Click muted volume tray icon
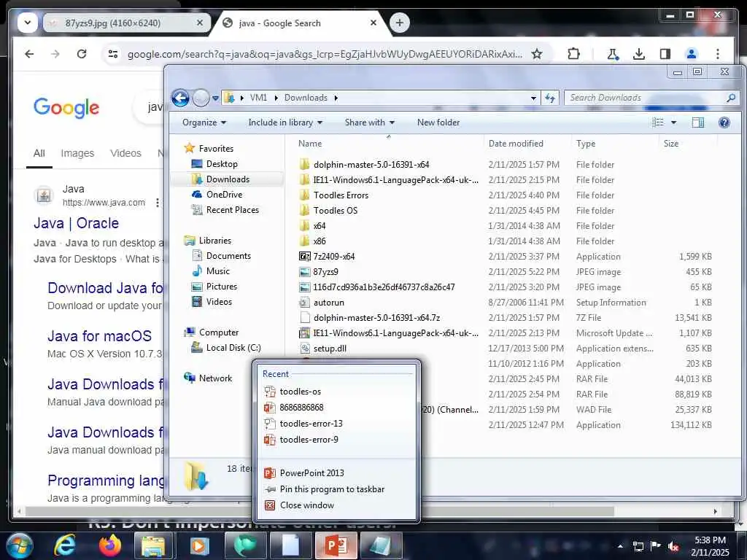This screenshot has height=560, width=747. click(673, 547)
